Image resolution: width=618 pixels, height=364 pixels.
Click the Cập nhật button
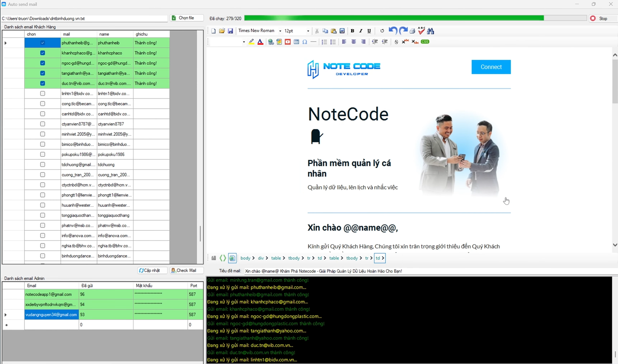pyautogui.click(x=152, y=271)
